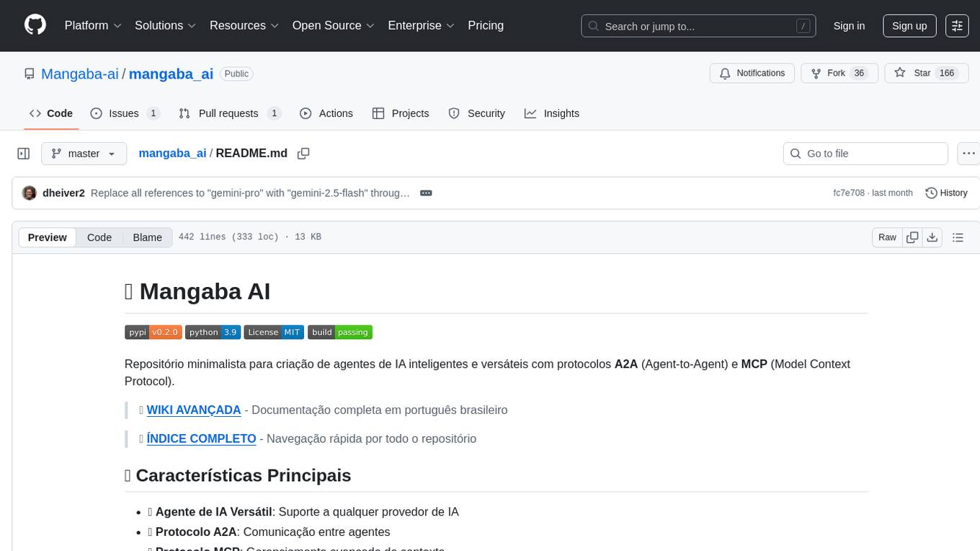Image resolution: width=980 pixels, height=551 pixels.
Task: Switch to Code view
Action: tap(99, 237)
